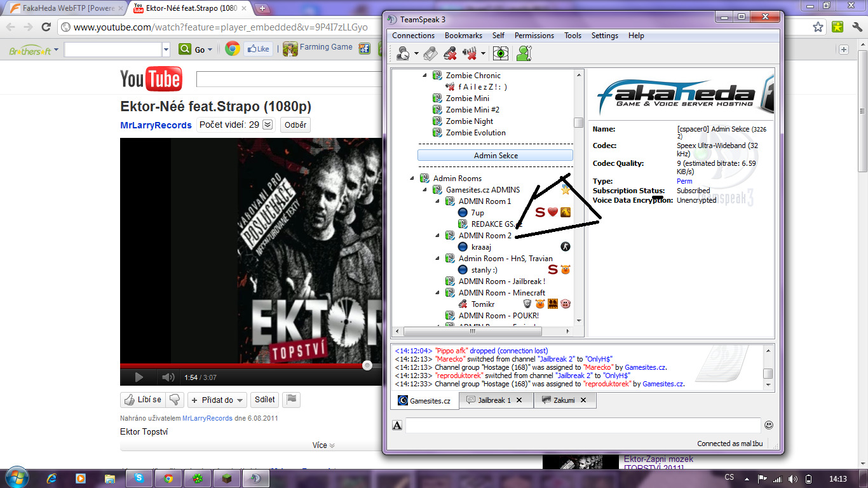Viewport: 868px width, 488px height.
Task: Select the Zombie Night channel
Action: pyautogui.click(x=470, y=121)
